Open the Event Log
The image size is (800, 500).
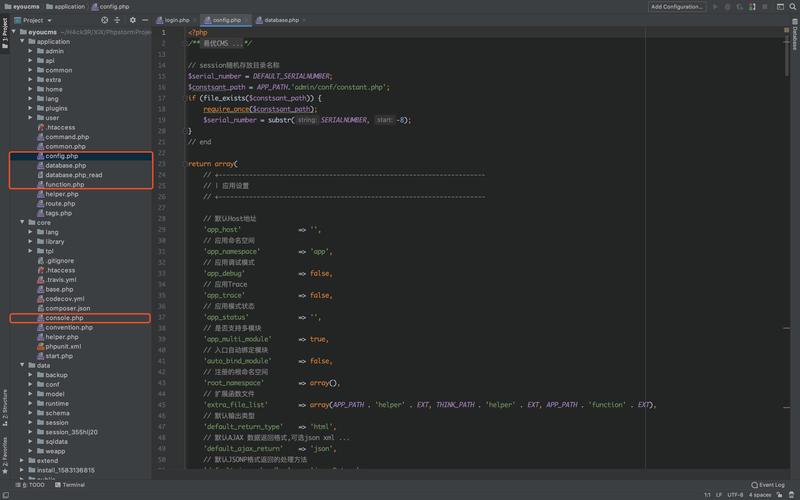click(768, 485)
